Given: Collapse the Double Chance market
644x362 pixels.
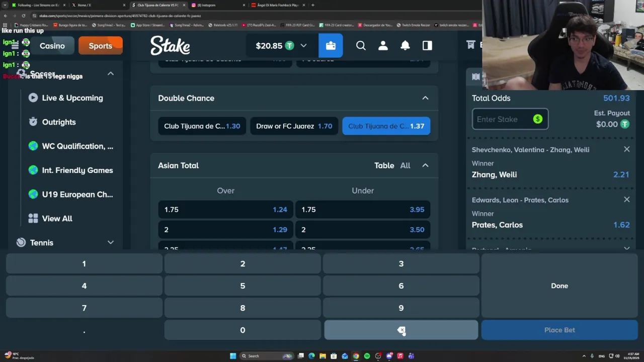Looking at the screenshot, I should [425, 98].
